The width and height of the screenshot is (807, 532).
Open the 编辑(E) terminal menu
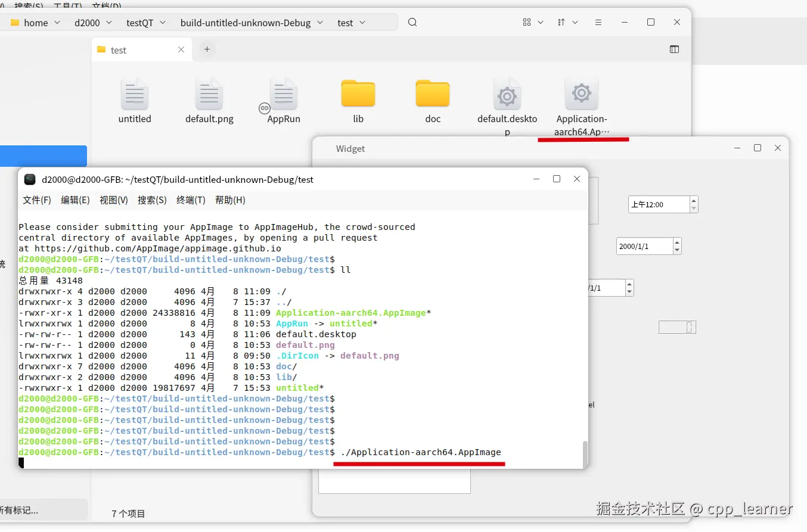tap(75, 200)
